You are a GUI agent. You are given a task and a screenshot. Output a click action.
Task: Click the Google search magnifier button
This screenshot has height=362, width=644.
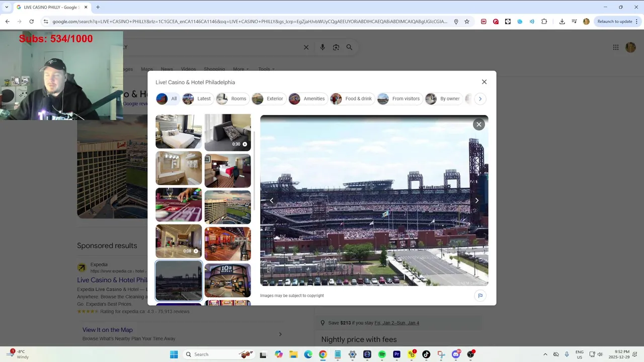(349, 47)
